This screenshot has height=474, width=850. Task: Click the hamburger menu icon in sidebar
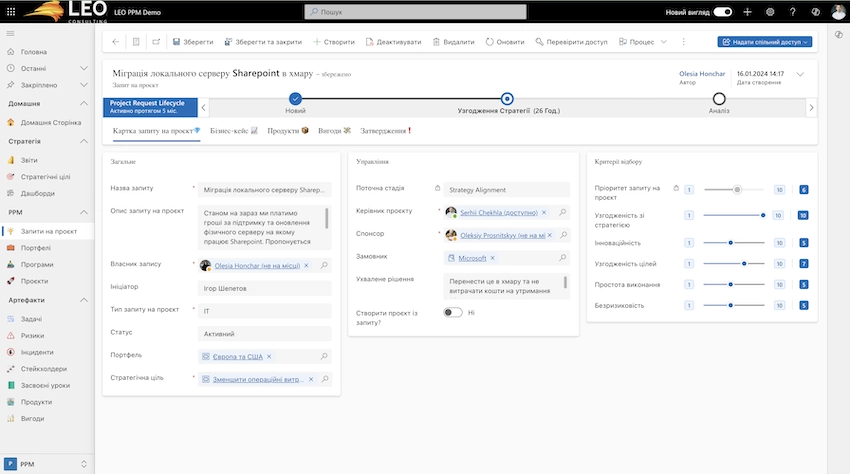click(11, 34)
